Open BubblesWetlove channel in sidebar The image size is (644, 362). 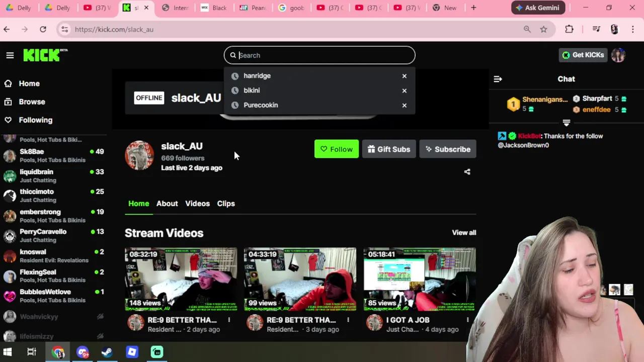click(x=53, y=296)
